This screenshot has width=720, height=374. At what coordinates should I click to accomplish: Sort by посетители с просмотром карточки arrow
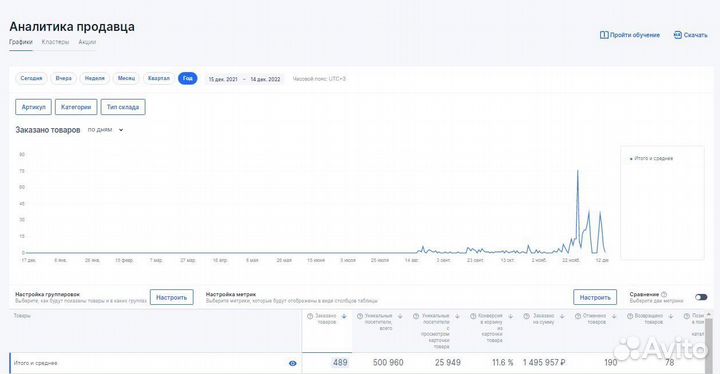click(x=457, y=316)
